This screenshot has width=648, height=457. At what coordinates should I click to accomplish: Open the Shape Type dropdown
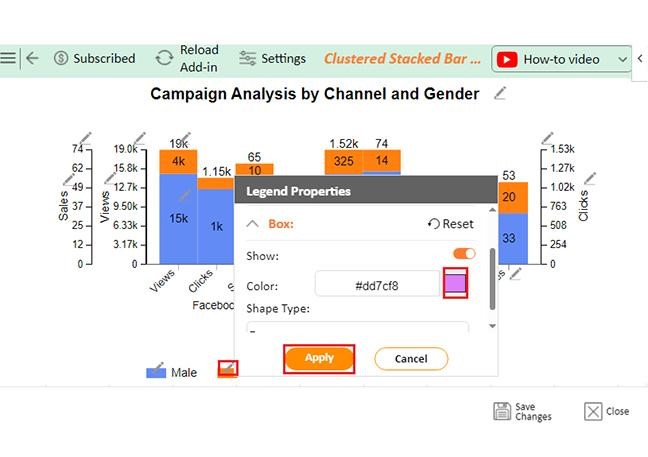pos(358,328)
